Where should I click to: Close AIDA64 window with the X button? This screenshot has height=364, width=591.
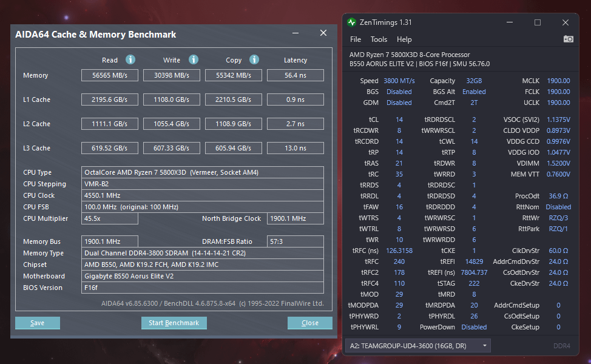coord(323,33)
